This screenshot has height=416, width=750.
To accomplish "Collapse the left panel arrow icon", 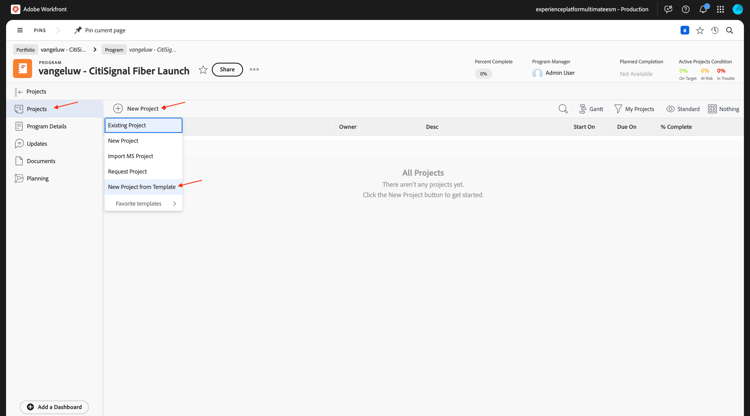I will point(19,91).
